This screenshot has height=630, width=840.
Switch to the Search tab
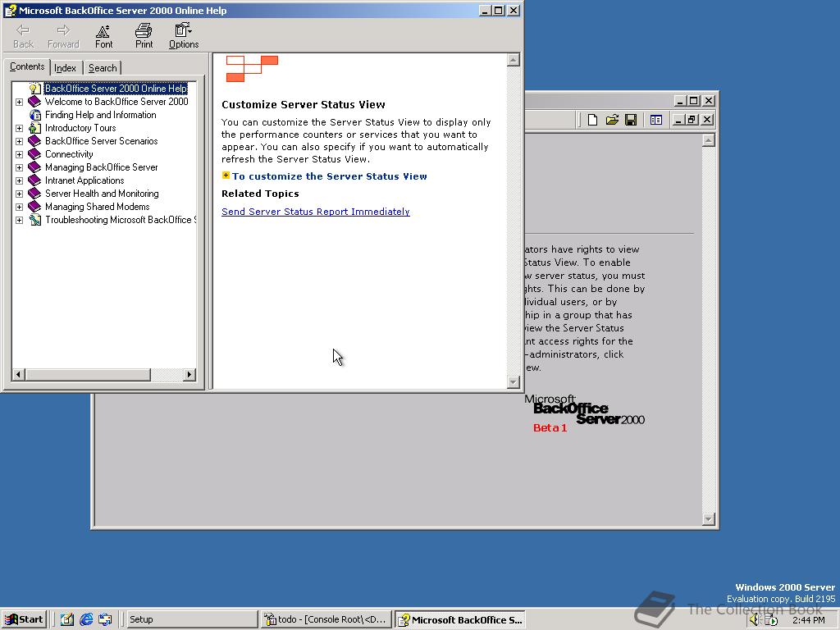point(103,68)
